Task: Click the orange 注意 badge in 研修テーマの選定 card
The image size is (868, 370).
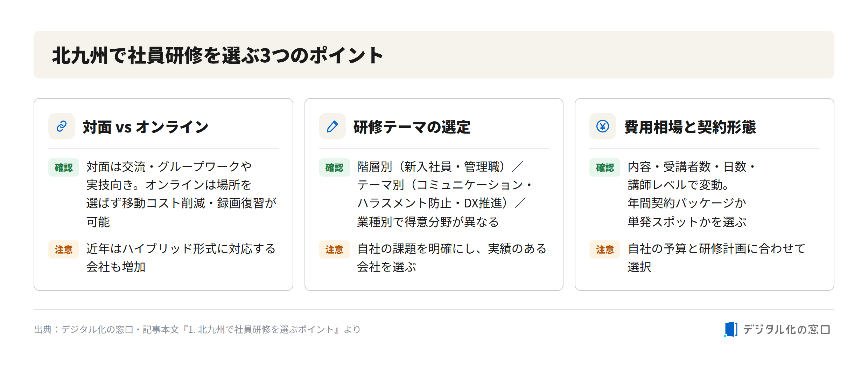Action: [x=334, y=249]
